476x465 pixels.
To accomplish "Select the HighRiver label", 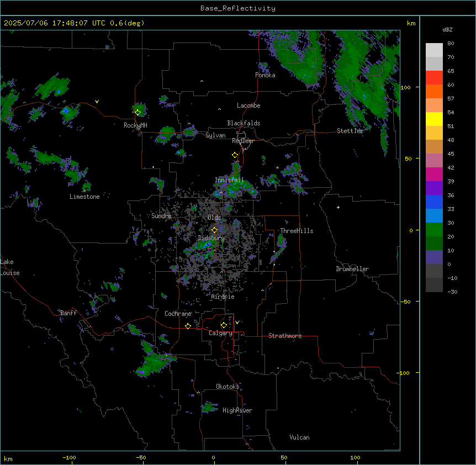I will pos(237,410).
